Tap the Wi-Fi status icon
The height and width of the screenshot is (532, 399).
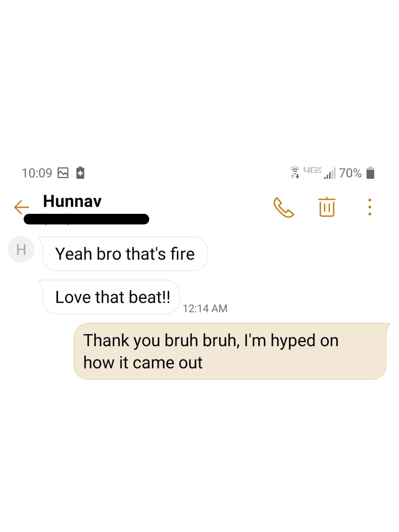click(295, 172)
